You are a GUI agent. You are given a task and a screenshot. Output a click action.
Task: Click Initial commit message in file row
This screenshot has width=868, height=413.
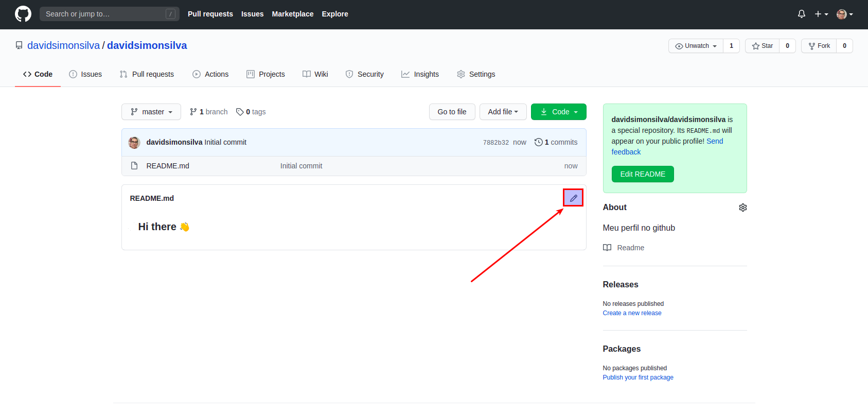point(302,166)
